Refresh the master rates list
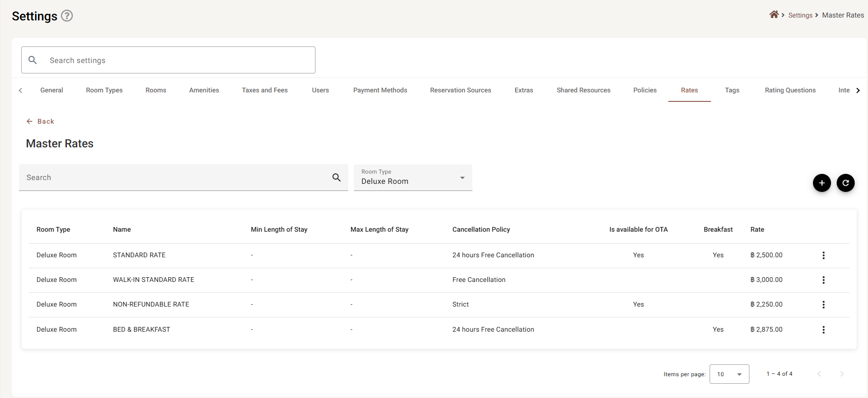This screenshot has width=868, height=398. 845,183
